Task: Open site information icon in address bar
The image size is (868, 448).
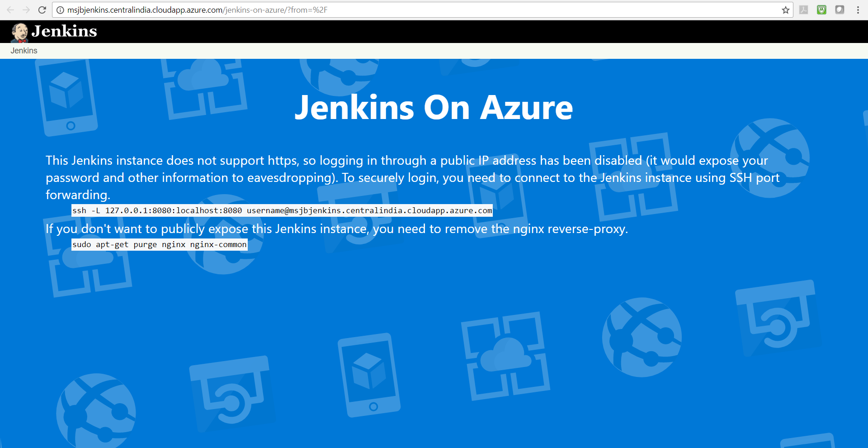Action: click(60, 10)
